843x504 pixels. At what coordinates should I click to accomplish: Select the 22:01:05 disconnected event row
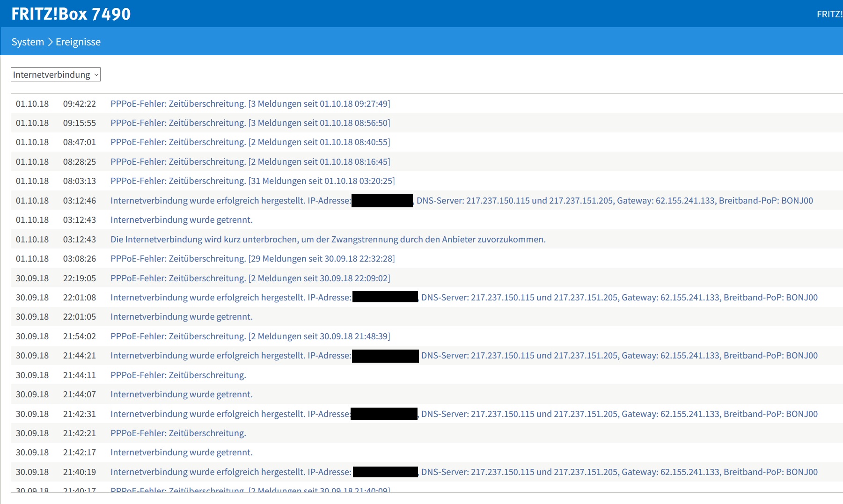[181, 317]
